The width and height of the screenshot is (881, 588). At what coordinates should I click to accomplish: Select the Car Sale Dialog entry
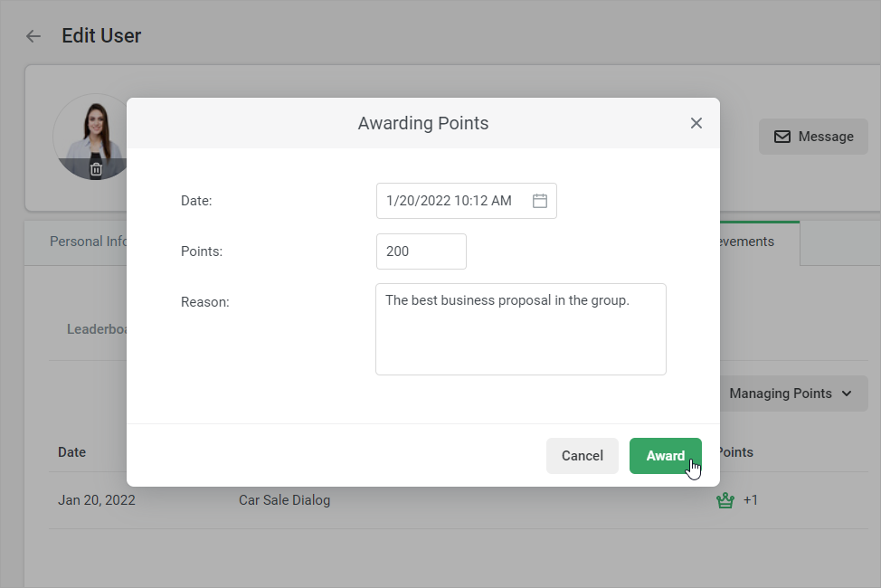pyautogui.click(x=284, y=500)
